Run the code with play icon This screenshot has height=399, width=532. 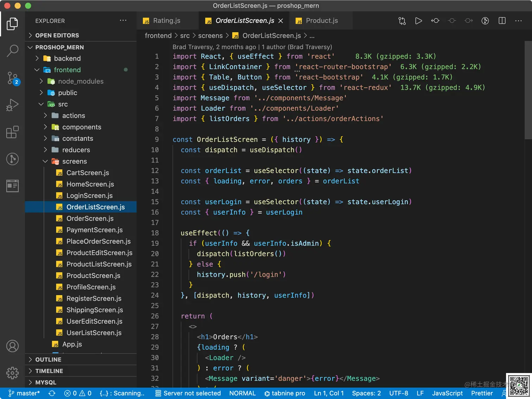[418, 21]
